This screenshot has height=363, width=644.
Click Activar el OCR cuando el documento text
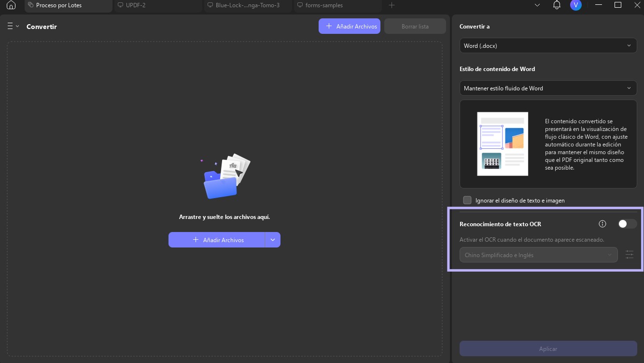pos(532,240)
